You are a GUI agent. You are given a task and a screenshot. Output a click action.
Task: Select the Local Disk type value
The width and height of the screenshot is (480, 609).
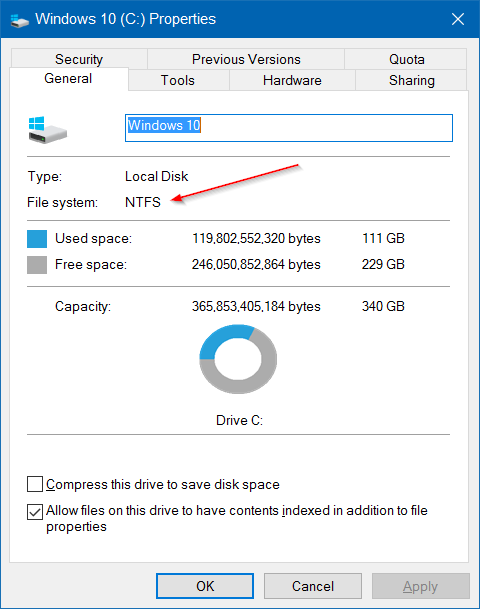point(157,176)
